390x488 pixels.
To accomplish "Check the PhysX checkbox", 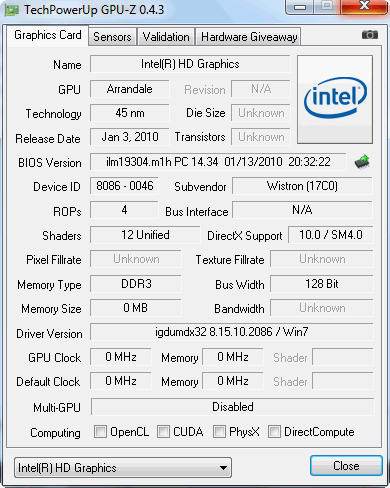I will 219,431.
